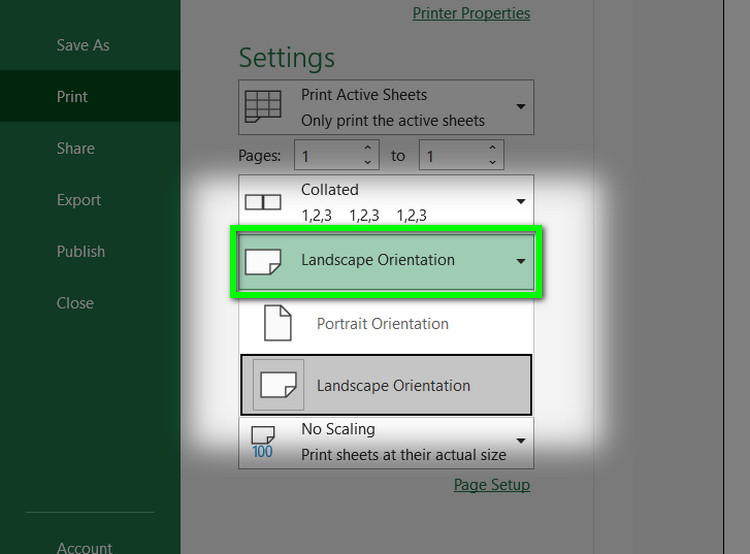Expand the No Scaling dropdown arrow
The height and width of the screenshot is (554, 750).
520,441
